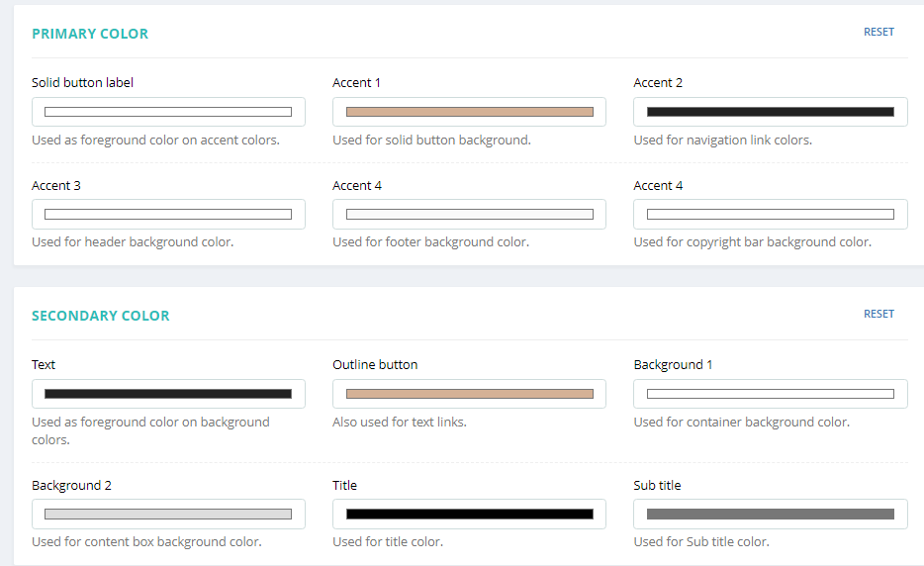Open the copyright bar background color swatch
The image size is (924, 566).
point(770,215)
